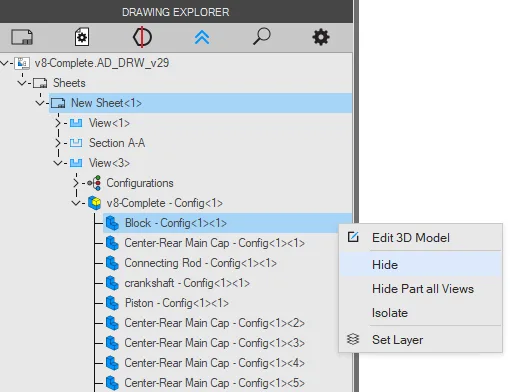This screenshot has width=510, height=392.
Task: Select the Sheets tree label
Action: tap(69, 83)
